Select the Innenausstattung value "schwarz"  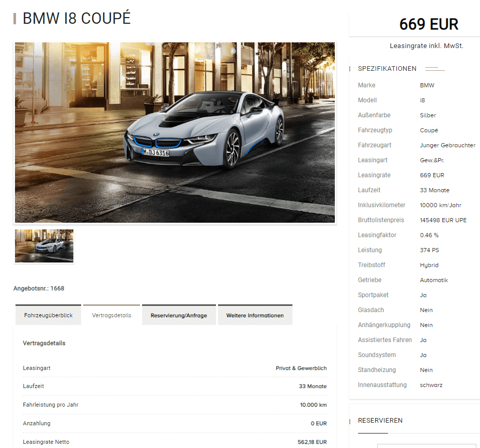[x=431, y=385]
